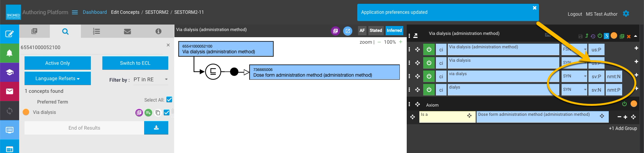Image resolution: width=644 pixels, height=153 pixels.
Task: Uncheck the Via dialysis result checkbox
Action: [167, 112]
